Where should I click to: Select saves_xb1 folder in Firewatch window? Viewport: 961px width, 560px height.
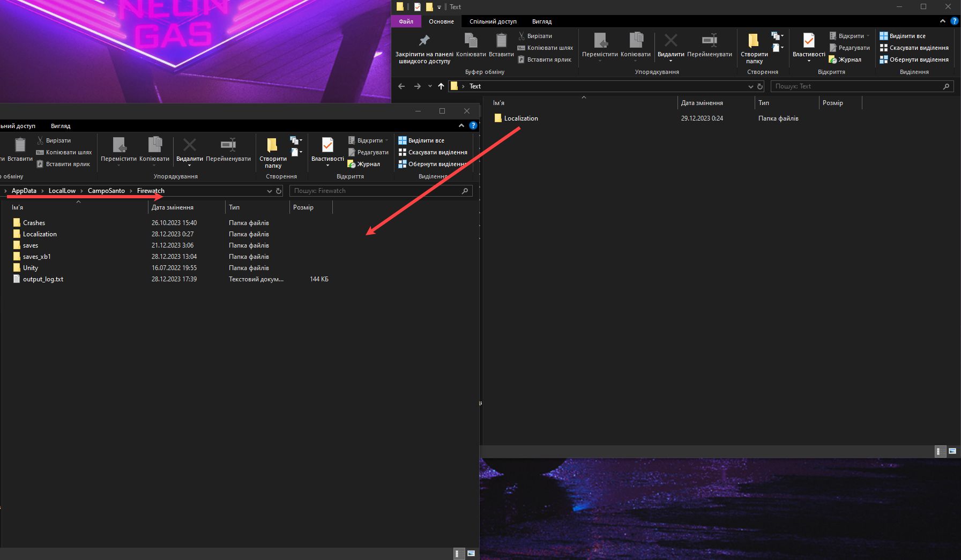coord(32,257)
